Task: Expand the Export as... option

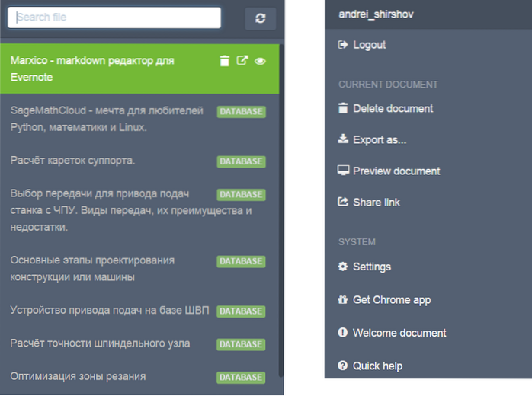Action: (380, 140)
